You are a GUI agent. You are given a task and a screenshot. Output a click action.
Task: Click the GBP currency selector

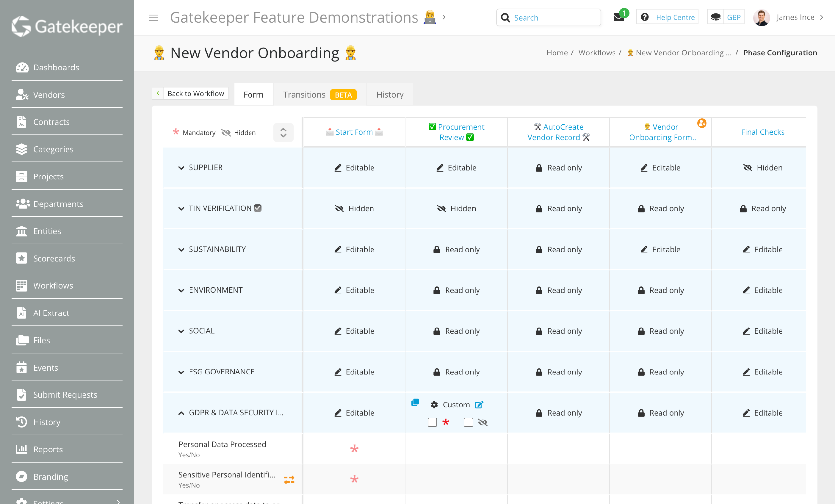pos(733,17)
